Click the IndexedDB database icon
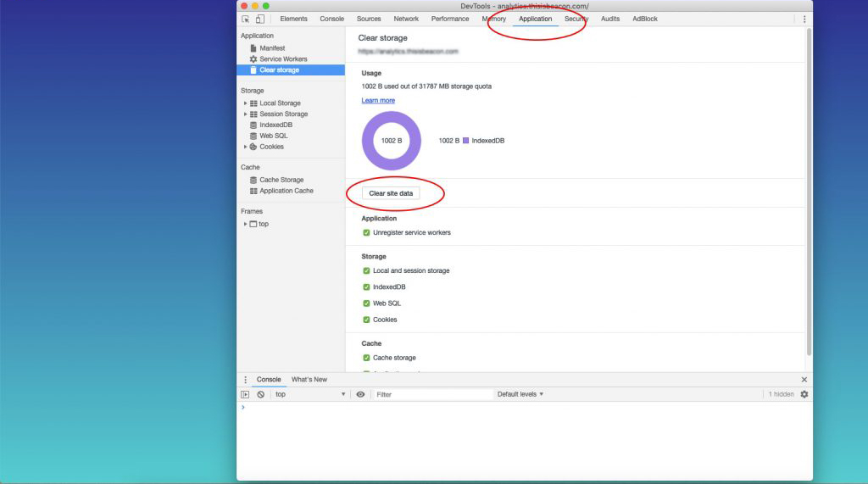 pyautogui.click(x=253, y=125)
